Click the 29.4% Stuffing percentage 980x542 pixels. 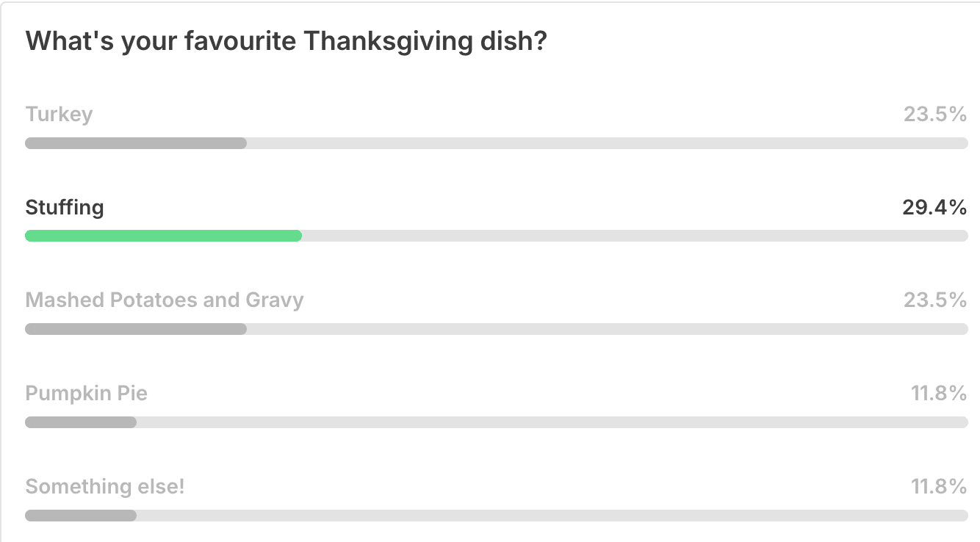pyautogui.click(x=934, y=208)
